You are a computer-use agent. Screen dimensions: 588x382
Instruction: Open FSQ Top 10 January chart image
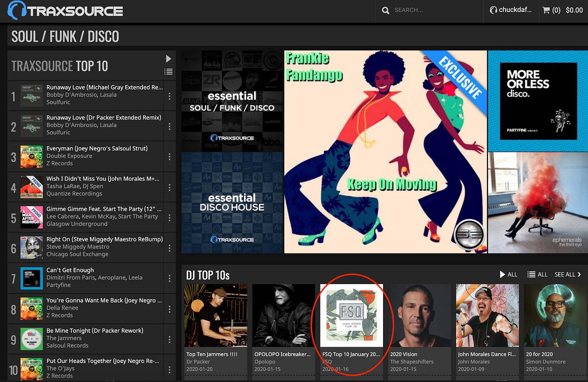coord(352,316)
